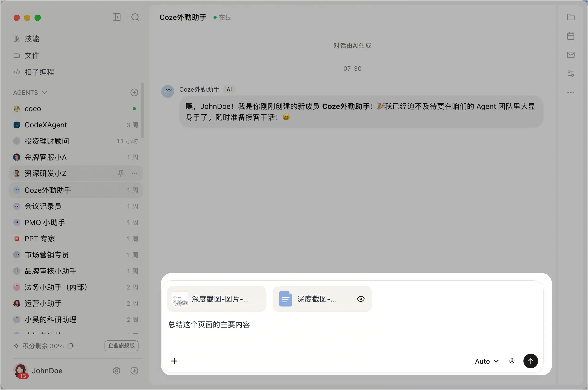Open 运营小助手 agent chat
The width and height of the screenshot is (588, 390).
76,303
